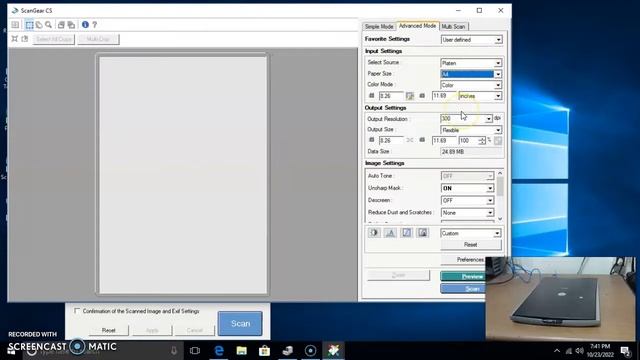Click the output height field 11.69
640x360 pixels.
444,140
